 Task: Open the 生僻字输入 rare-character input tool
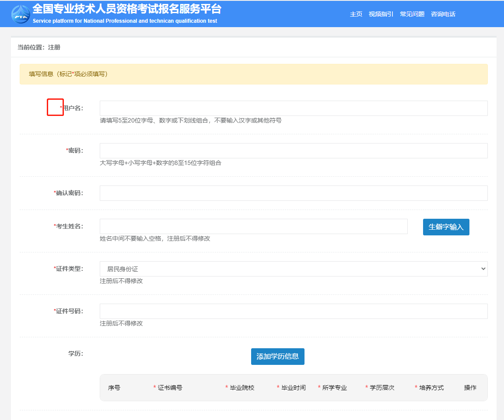point(446,227)
